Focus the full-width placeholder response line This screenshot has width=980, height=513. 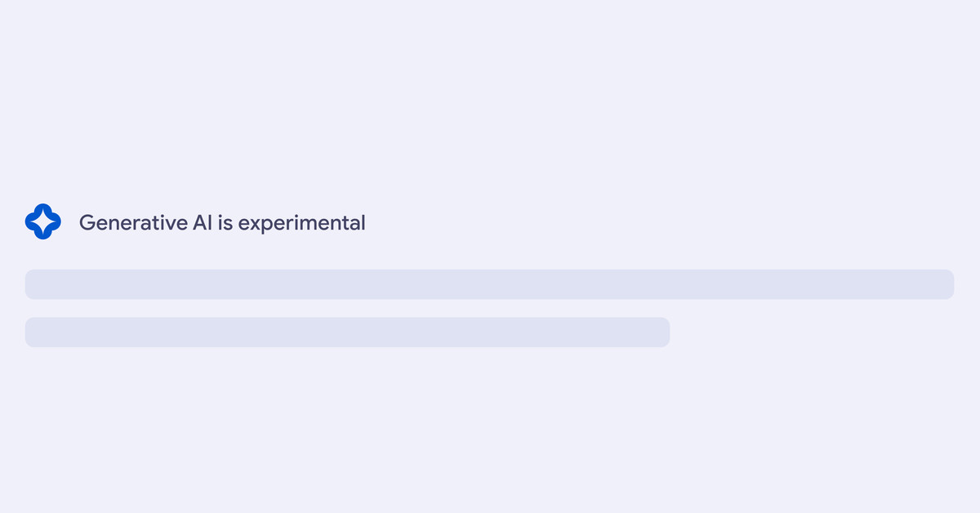tap(489, 284)
